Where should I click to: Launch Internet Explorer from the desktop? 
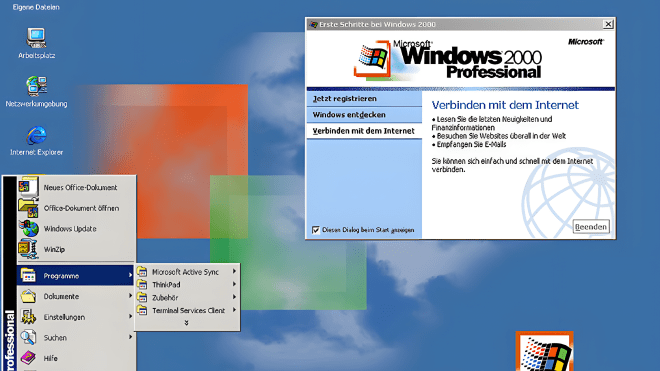pyautogui.click(x=36, y=135)
